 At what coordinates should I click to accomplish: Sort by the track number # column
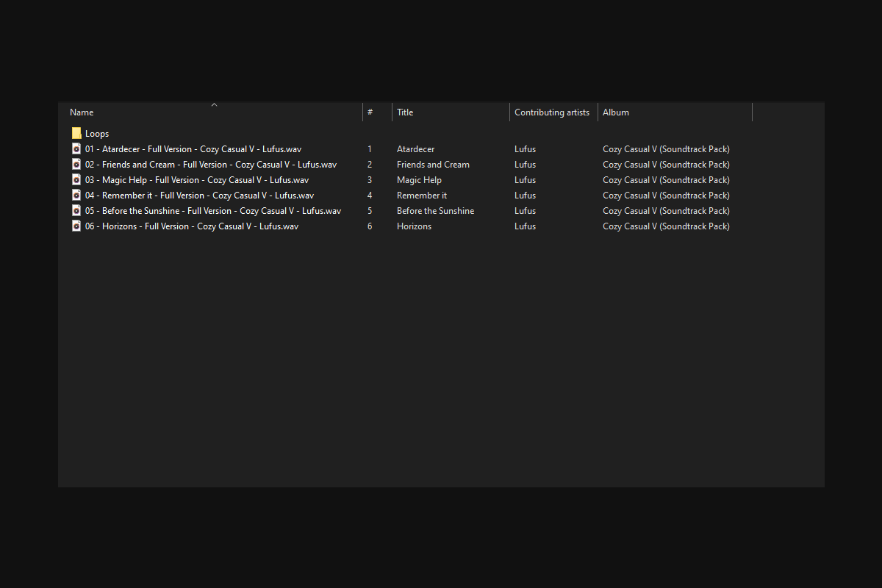point(377,112)
